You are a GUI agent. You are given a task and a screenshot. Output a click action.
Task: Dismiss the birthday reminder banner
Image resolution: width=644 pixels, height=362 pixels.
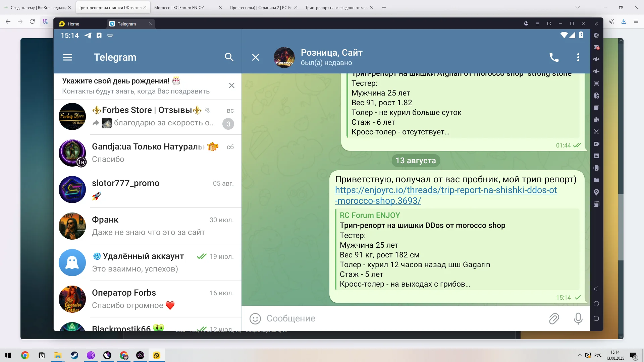[231, 85]
